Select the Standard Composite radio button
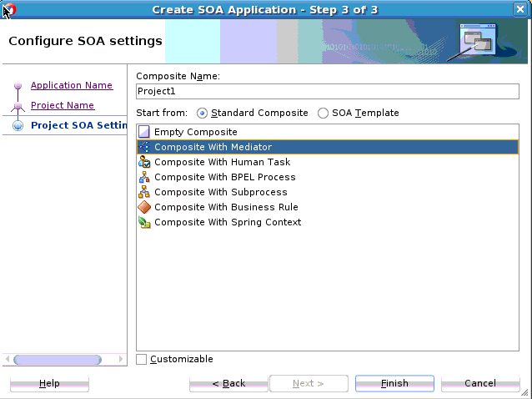The width and height of the screenshot is (532, 399). point(202,113)
